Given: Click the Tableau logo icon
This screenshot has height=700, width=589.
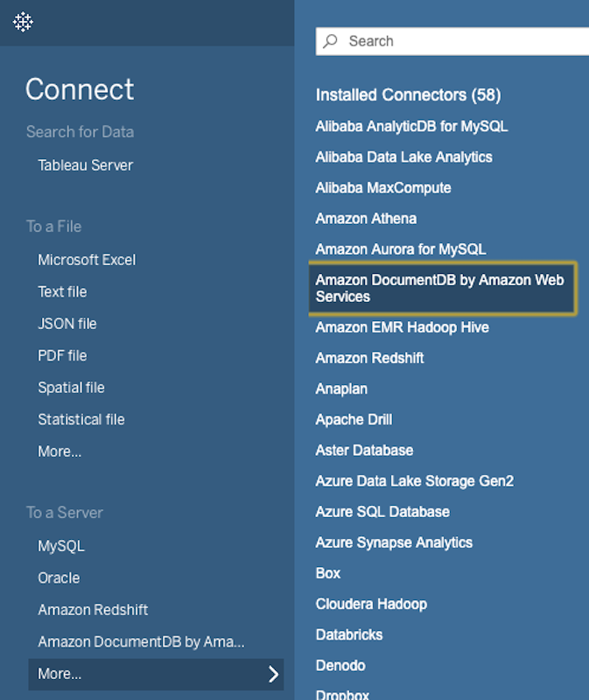Looking at the screenshot, I should coord(23,22).
